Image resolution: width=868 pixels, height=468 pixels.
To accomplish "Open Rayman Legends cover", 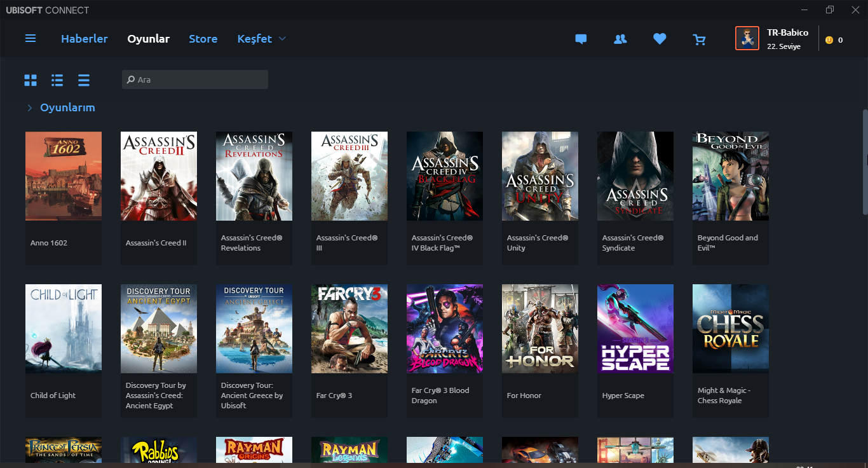I will pos(349,450).
